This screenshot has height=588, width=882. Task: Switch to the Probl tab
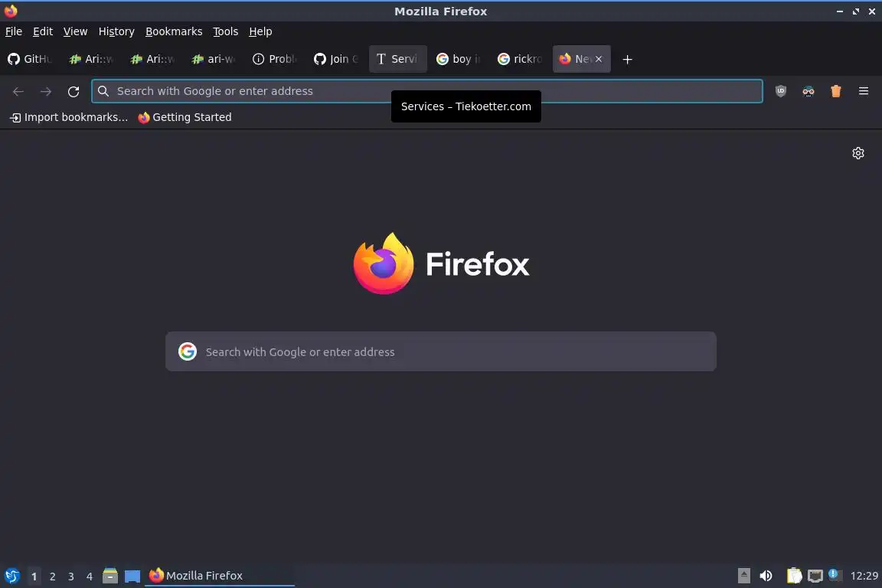point(276,59)
